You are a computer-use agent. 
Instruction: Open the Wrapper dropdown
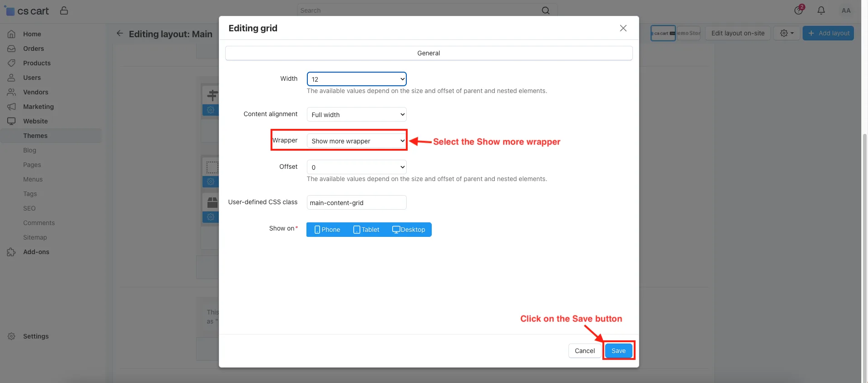pyautogui.click(x=357, y=141)
